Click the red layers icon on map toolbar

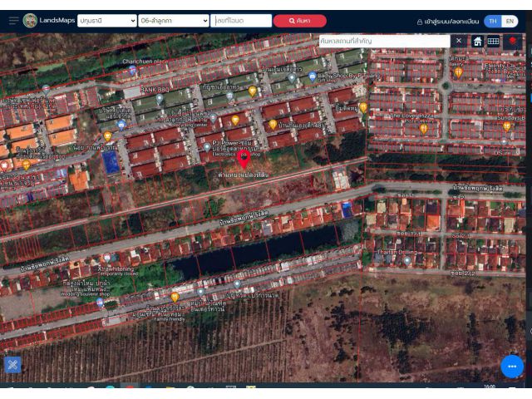click(512, 42)
